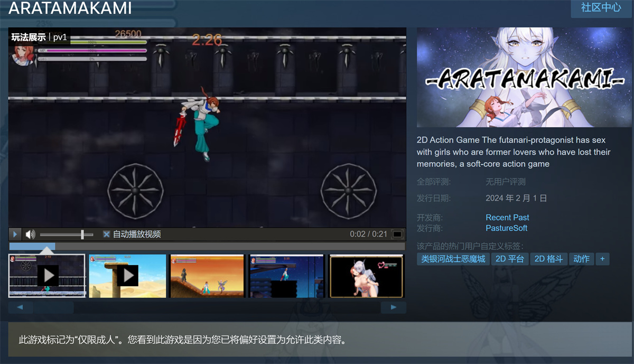Select the desert level video thumbnail

(x=127, y=276)
